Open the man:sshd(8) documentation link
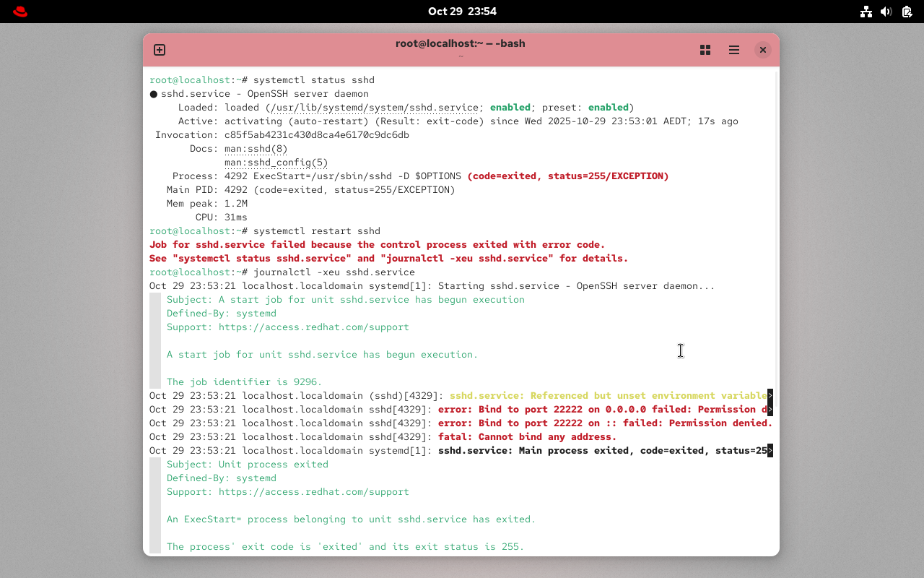This screenshot has width=924, height=578. coord(256,148)
